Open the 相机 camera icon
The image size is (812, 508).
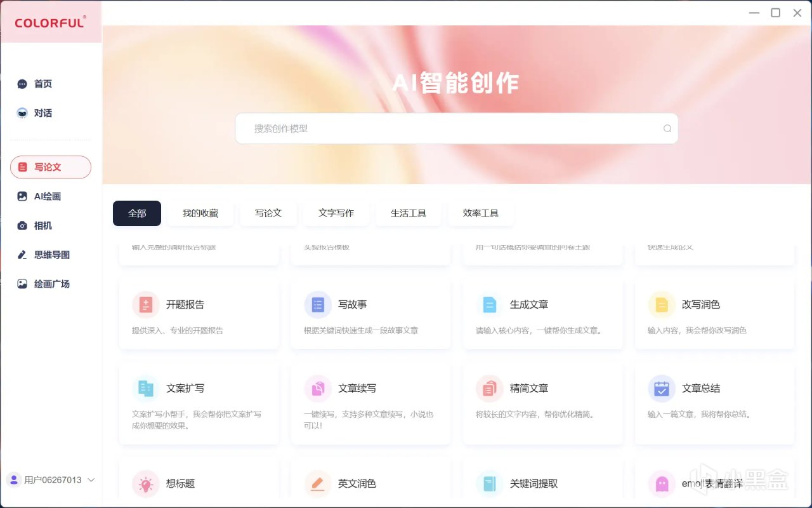click(22, 225)
